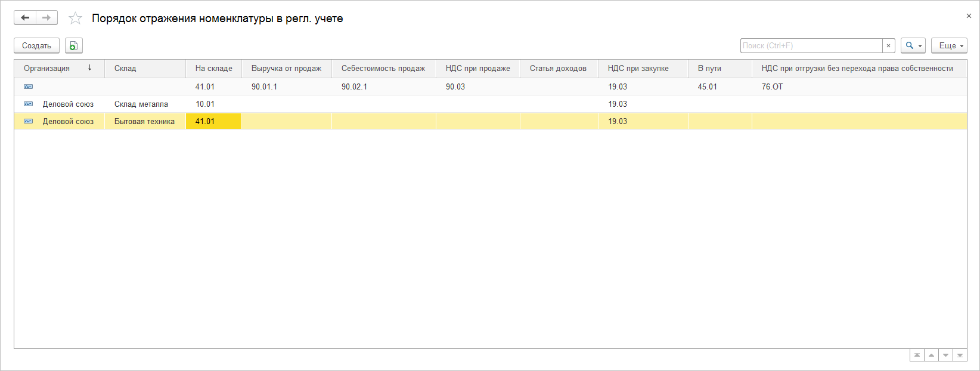The height and width of the screenshot is (371, 980).
Task: Select Деловой союз in Бытовая техника row
Action: coord(68,121)
